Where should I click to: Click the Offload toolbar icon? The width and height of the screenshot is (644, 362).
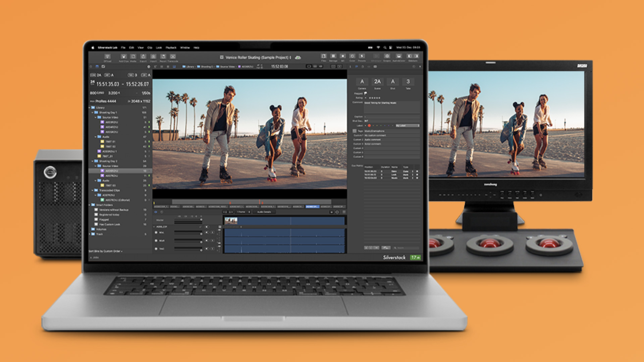pos(107,57)
